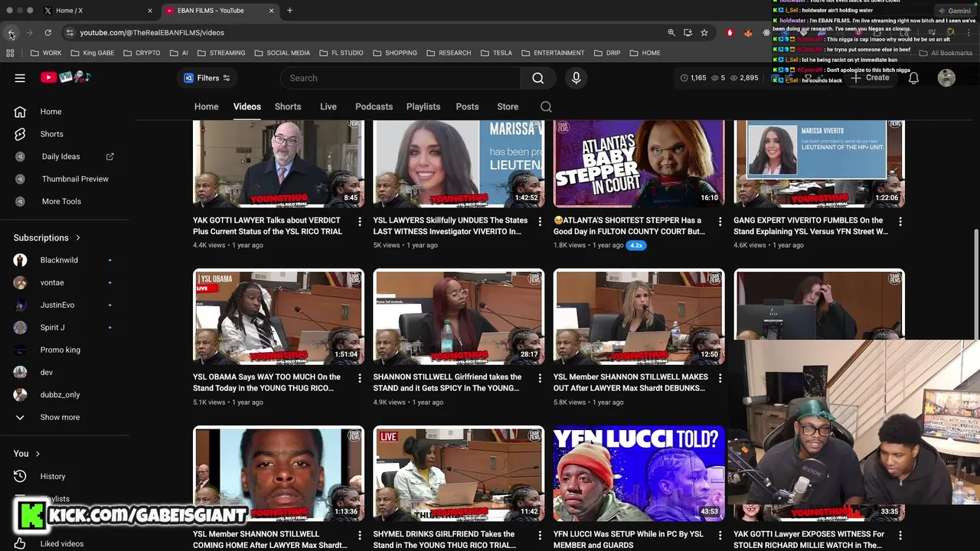Go back with the browser back arrow
The width and height of the screenshot is (980, 551).
(11, 33)
